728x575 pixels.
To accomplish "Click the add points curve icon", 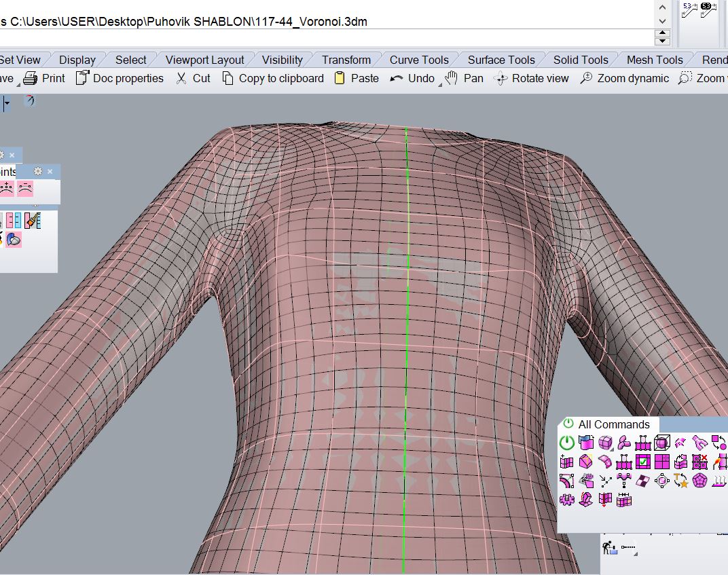I will (7, 188).
